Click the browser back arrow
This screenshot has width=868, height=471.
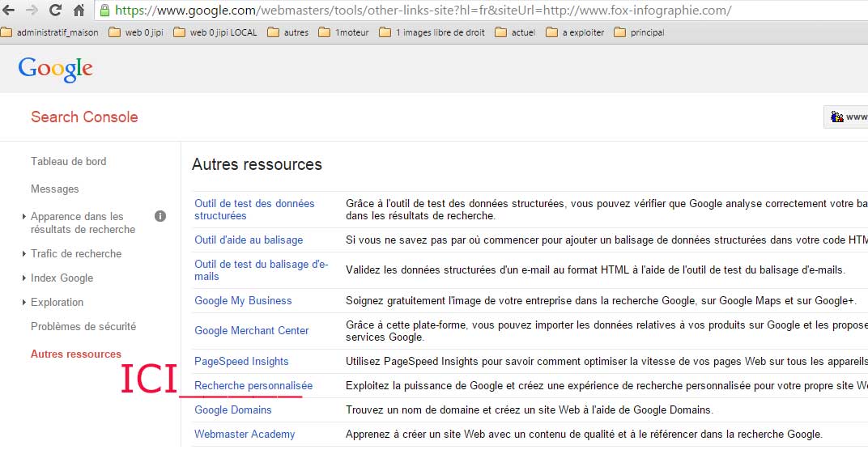[x=9, y=10]
